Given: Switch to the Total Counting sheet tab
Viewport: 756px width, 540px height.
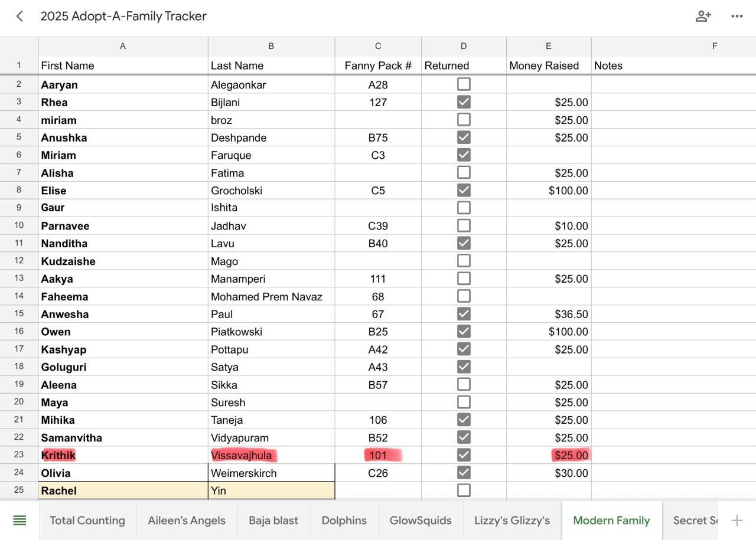Looking at the screenshot, I should point(87,521).
